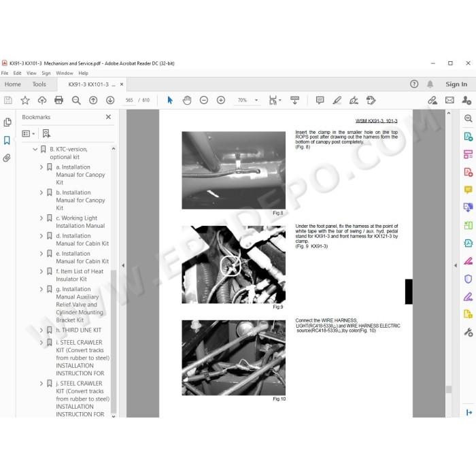This screenshot has height=476, width=476.
Task: Open the Page Thumbnails panel icon
Action: (7, 122)
